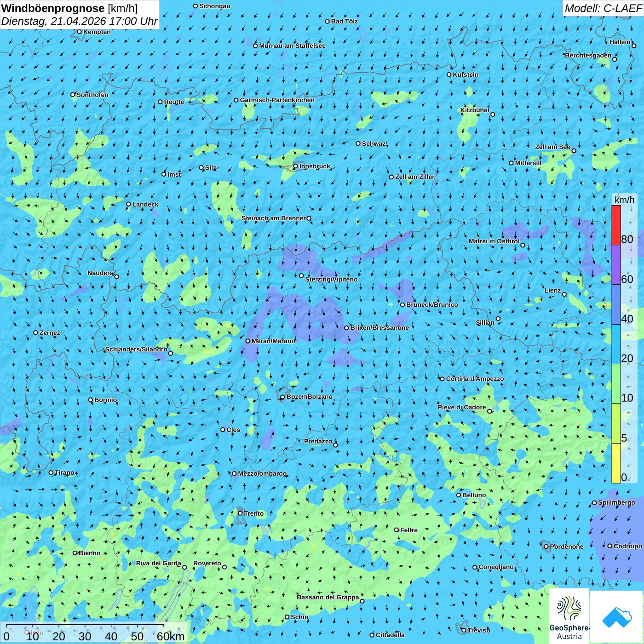Click the Kitzbühel town label

[475, 110]
